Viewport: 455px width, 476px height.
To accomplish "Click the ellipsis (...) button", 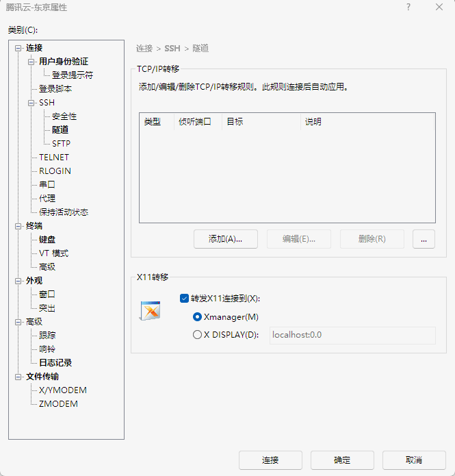I will pos(424,239).
